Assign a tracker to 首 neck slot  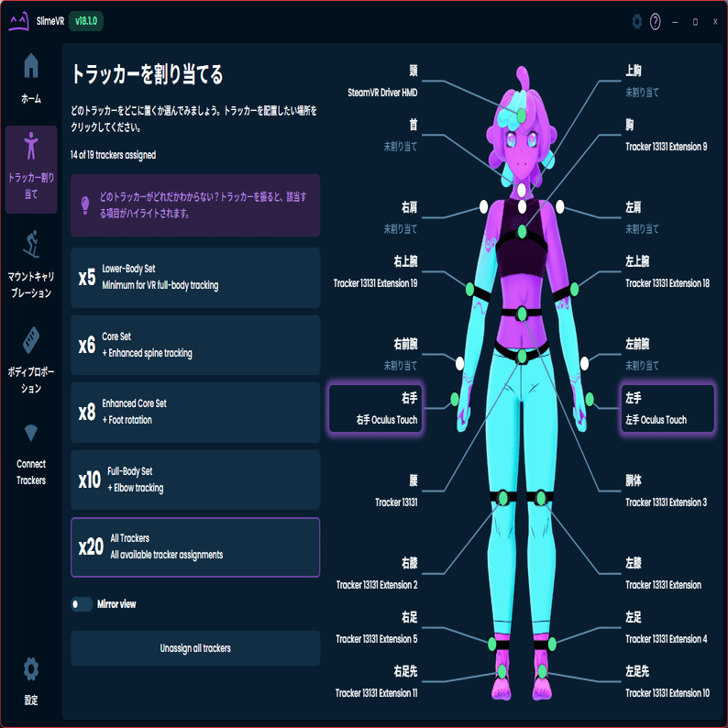pyautogui.click(x=376, y=136)
